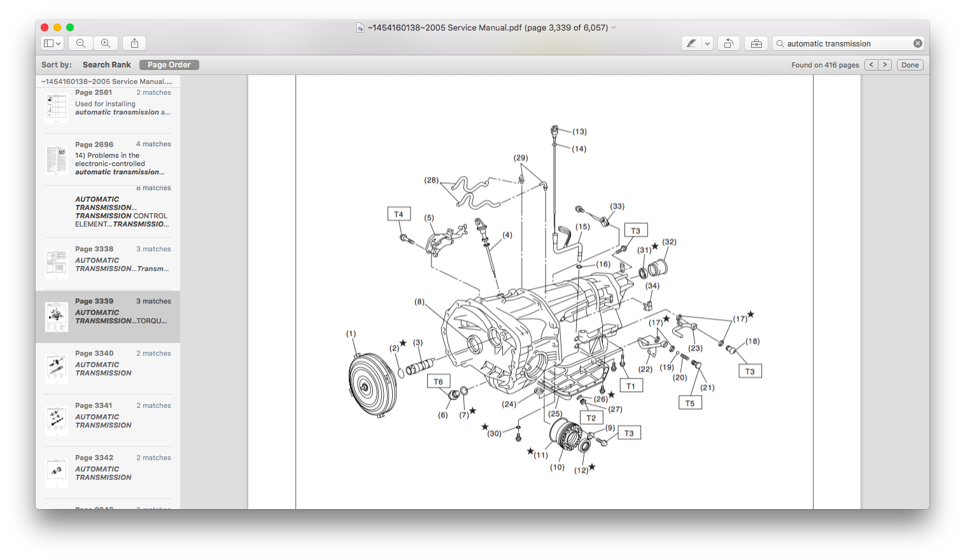Click the Page 2561 thumbnail image
Screen dimensions: 965x560
[57, 108]
